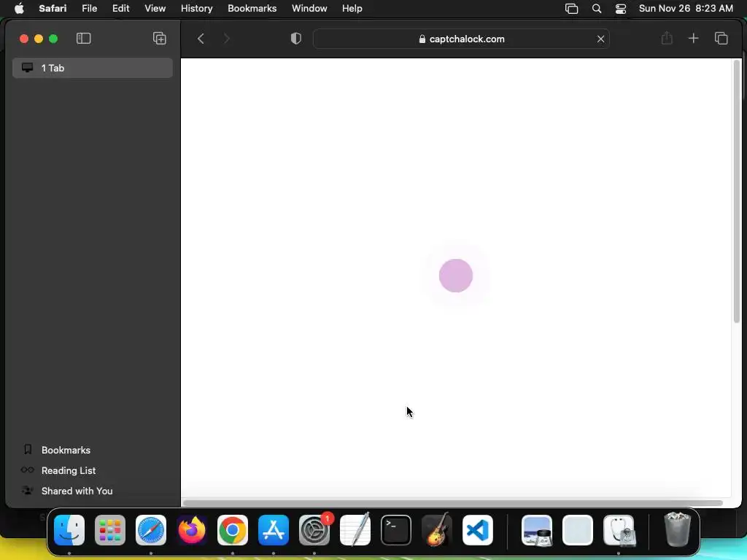Click the vertical page scrollbar
Image resolution: width=747 pixels, height=560 pixels.
tap(737, 192)
